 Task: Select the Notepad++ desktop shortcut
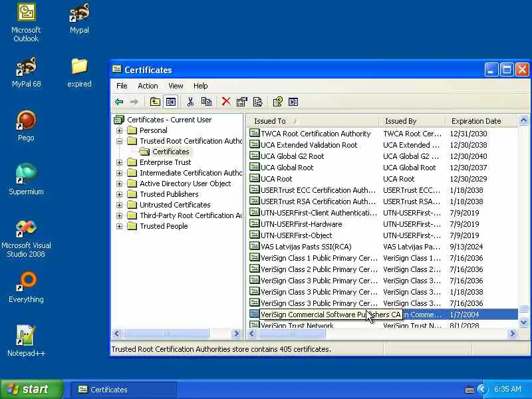(26, 341)
